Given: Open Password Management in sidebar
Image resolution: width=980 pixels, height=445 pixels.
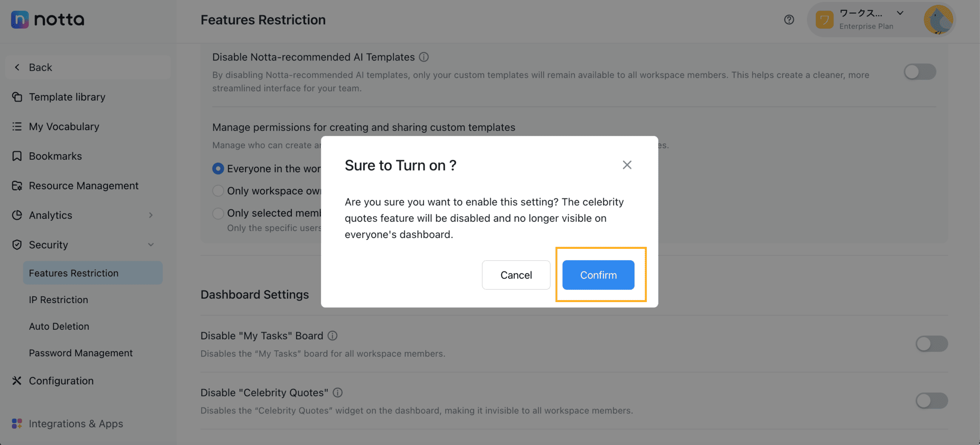Looking at the screenshot, I should point(81,353).
